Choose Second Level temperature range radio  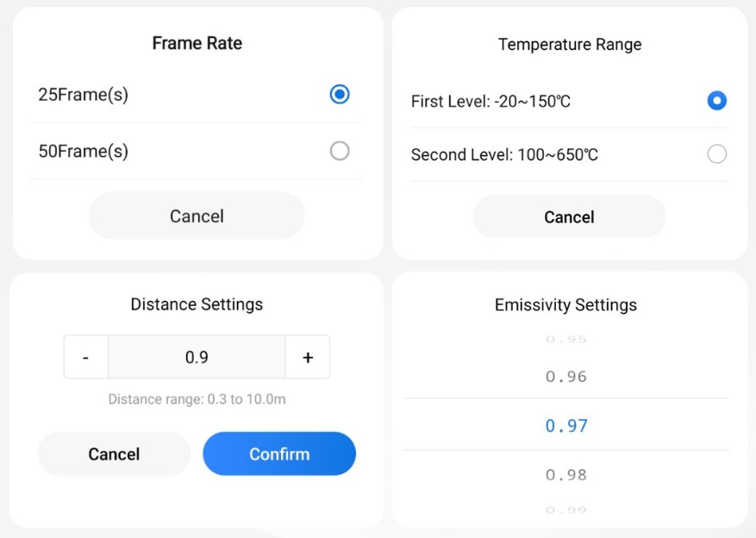[x=716, y=154]
